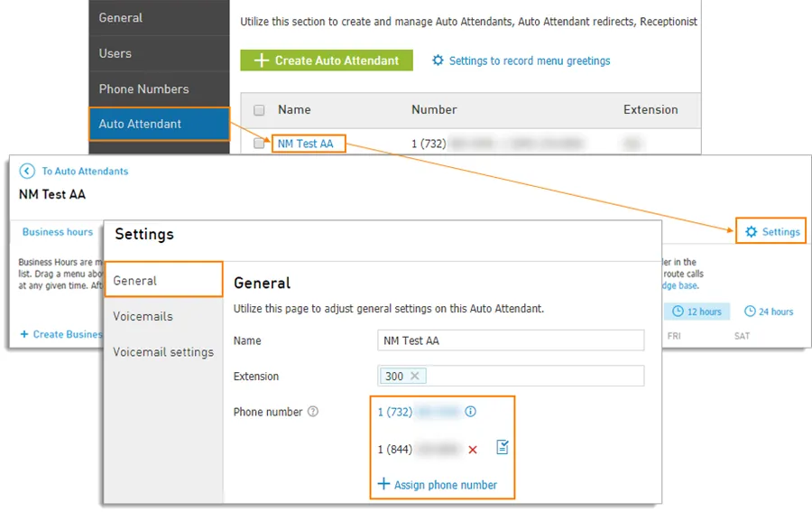
Task: Click the edit note icon beside 1 (844)
Action: click(x=503, y=447)
